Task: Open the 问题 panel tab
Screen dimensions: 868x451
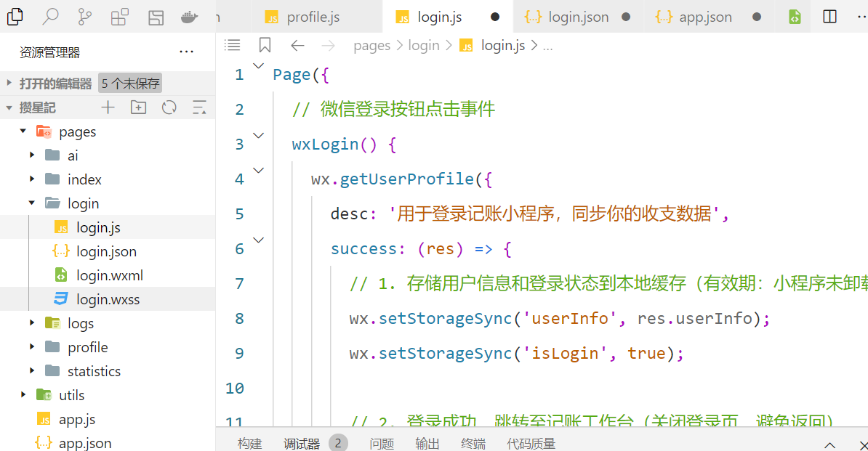Action: 382,443
